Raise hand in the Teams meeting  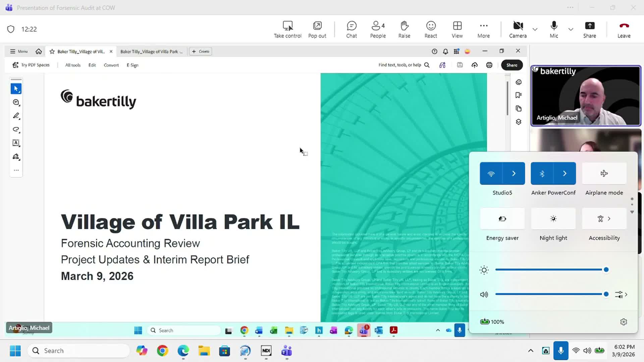404,29
